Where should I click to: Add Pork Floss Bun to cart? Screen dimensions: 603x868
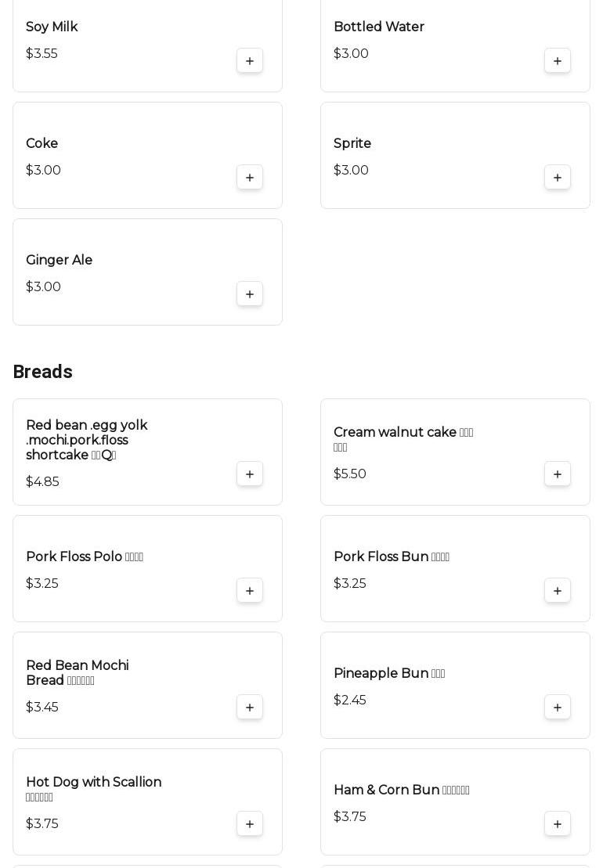(558, 591)
